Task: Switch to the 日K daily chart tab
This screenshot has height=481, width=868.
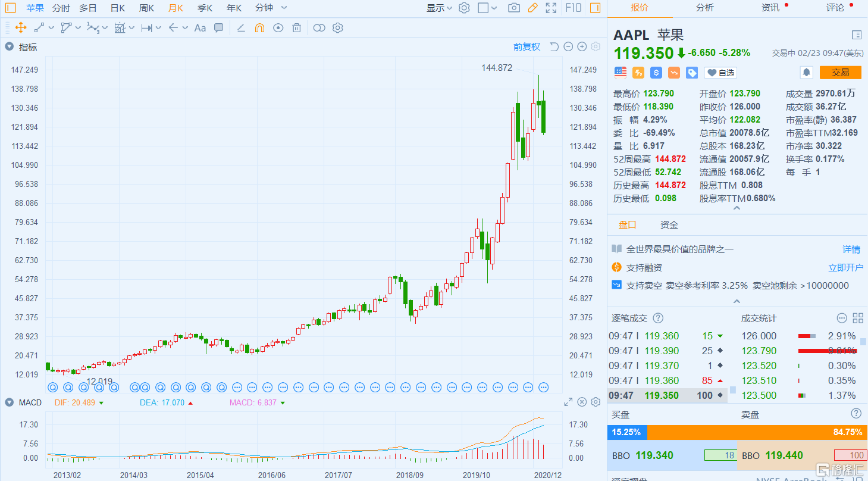Action: [x=118, y=8]
